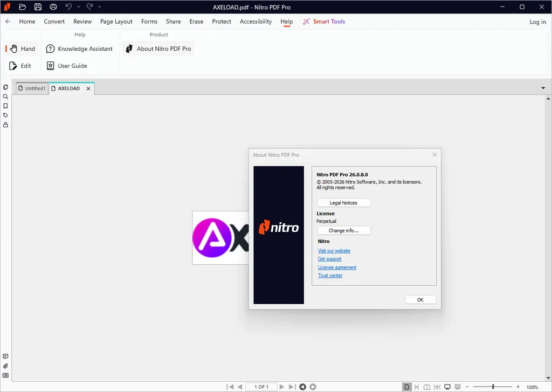The image size is (552, 392).
Task: Click the Redo arrow icon
Action: click(x=90, y=6)
